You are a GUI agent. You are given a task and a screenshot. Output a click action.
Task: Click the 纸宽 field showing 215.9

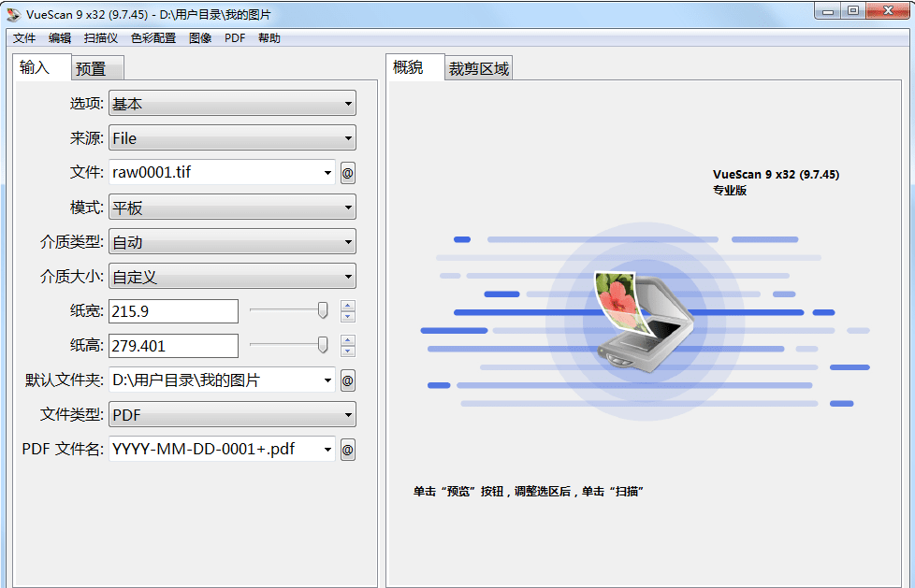[174, 311]
